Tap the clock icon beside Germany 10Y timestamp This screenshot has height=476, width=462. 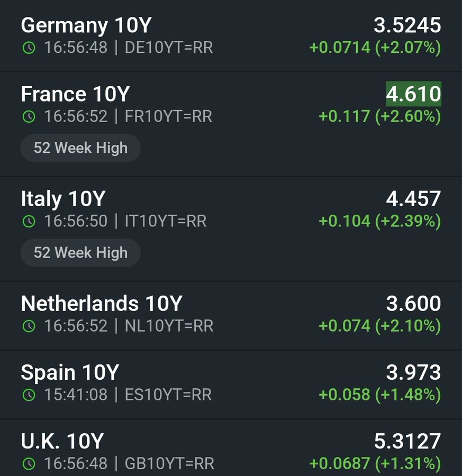point(29,48)
